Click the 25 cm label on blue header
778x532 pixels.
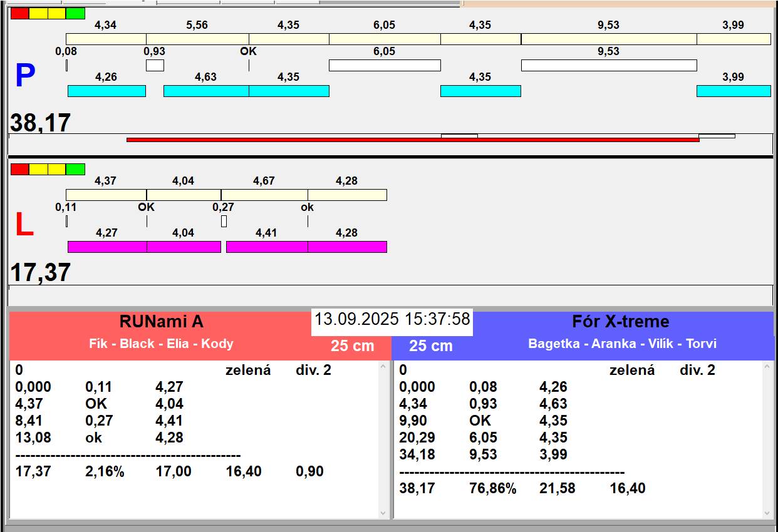point(431,345)
